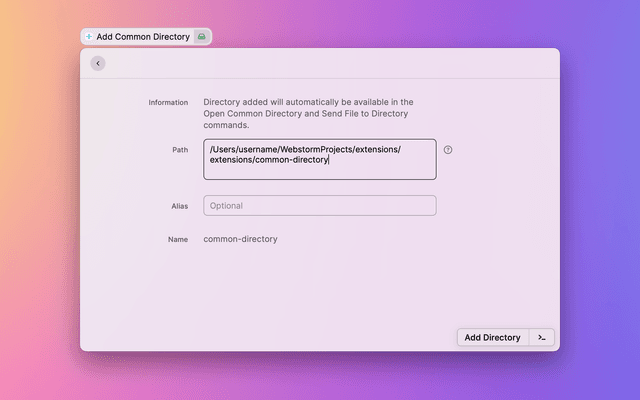Click the Optional placeholder text in Alias
Image resolution: width=640 pixels, height=400 pixels.
point(226,205)
